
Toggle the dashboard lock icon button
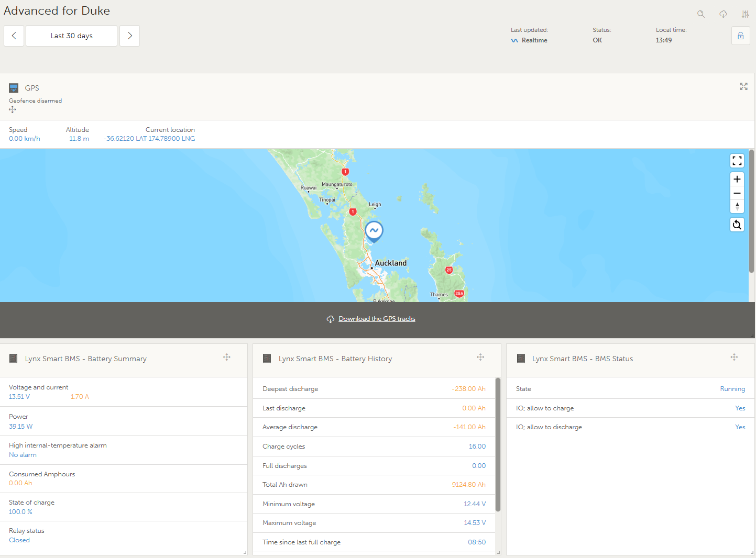click(x=741, y=36)
